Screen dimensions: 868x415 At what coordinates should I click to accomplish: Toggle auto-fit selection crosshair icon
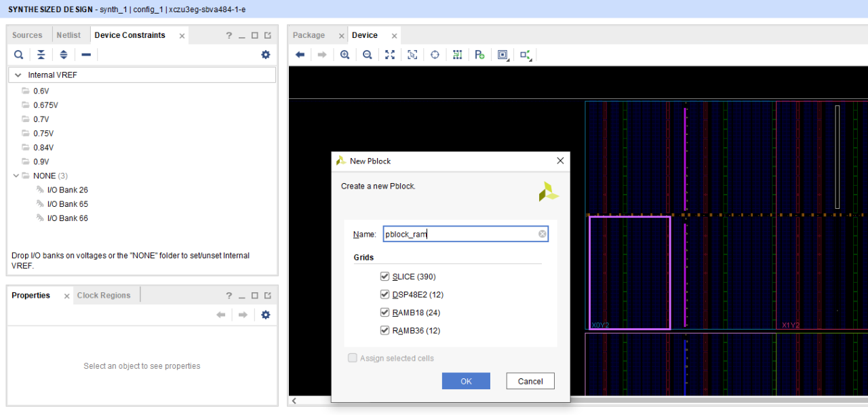tap(435, 55)
